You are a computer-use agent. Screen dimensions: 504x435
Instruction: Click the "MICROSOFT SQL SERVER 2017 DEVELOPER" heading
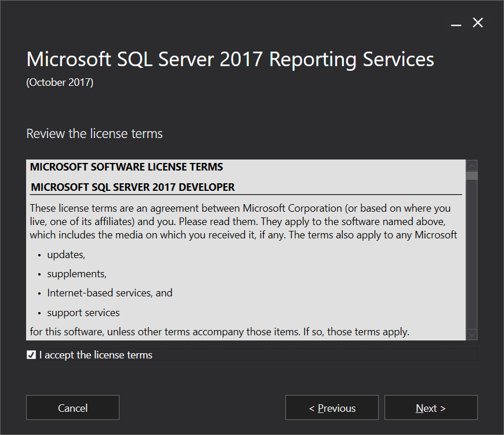click(x=133, y=187)
